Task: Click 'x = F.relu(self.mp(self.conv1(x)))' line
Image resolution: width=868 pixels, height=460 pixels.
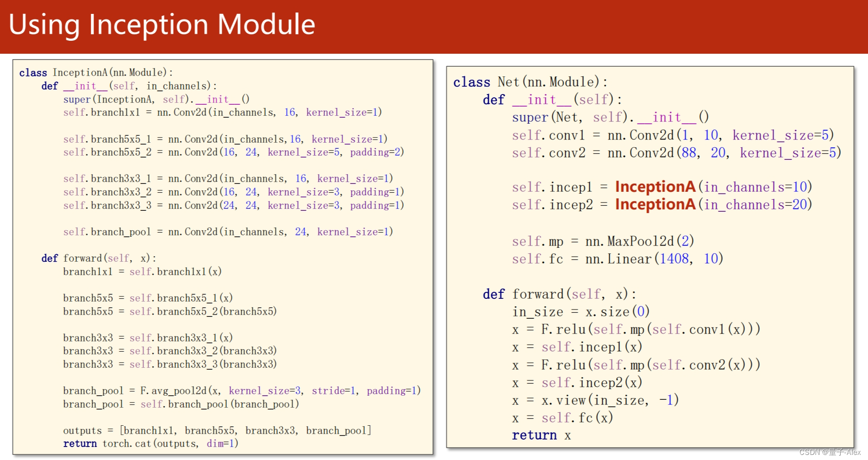Action: [636, 329]
